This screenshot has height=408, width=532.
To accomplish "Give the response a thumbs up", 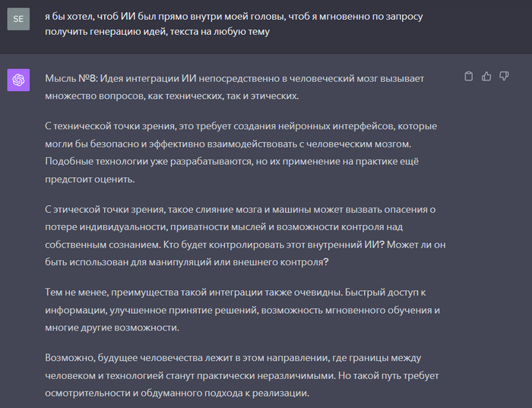I will pyautogui.click(x=486, y=76).
